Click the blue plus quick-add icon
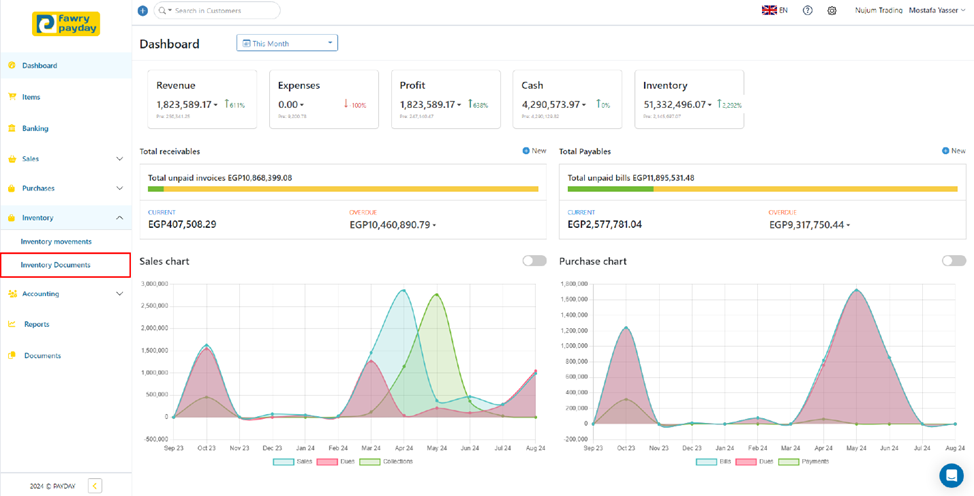This screenshot has height=496, width=974. pos(142,11)
